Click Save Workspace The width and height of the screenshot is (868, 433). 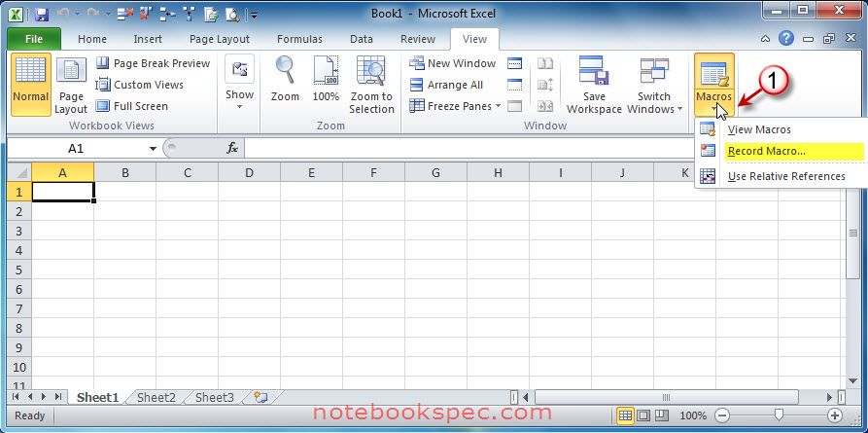pyautogui.click(x=594, y=84)
